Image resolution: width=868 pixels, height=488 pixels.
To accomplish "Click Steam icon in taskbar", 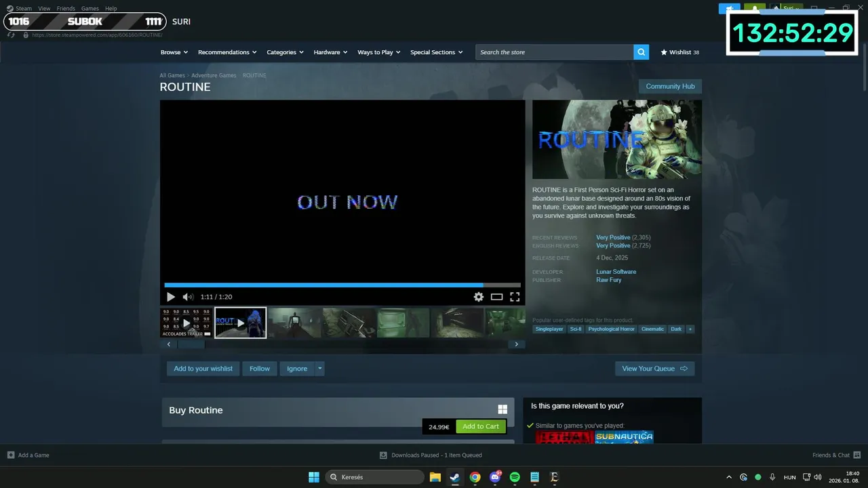I will 454,477.
